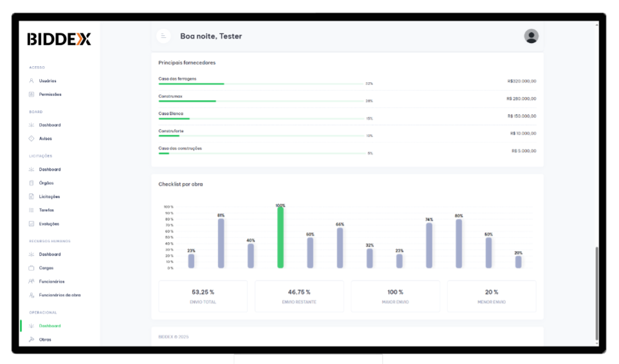This screenshot has height=364, width=619.
Task: Click the Obras wrench icon in sidebar
Action: click(31, 340)
